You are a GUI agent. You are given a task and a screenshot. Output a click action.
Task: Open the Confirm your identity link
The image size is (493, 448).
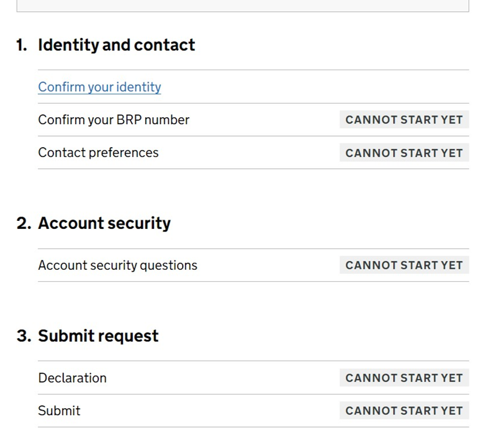(99, 87)
